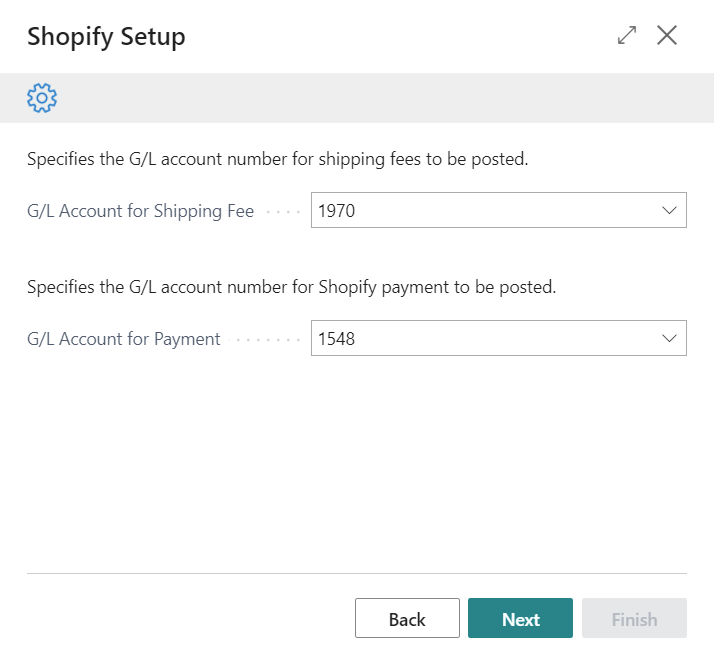
Task: Click the 'G/L Account for Payment' label
Action: (124, 339)
